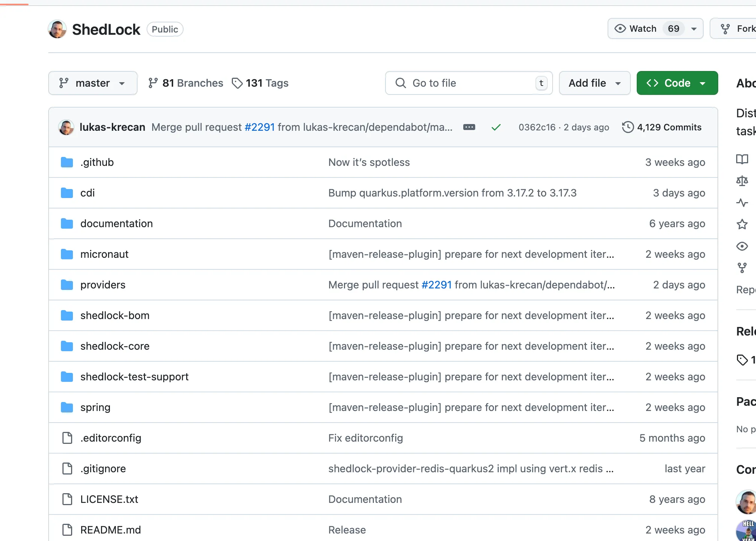This screenshot has width=756, height=541.
Task: Open the documentation folder name
Action: (117, 223)
